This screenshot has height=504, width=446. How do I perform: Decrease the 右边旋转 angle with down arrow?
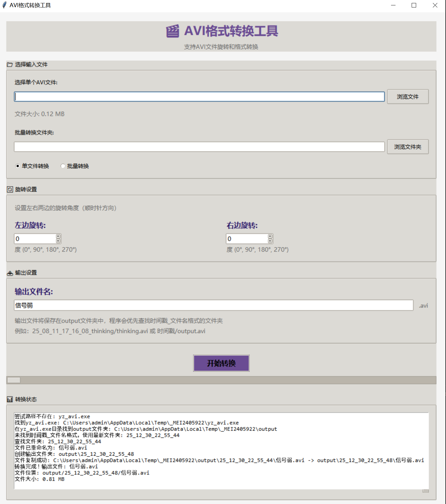click(270, 241)
